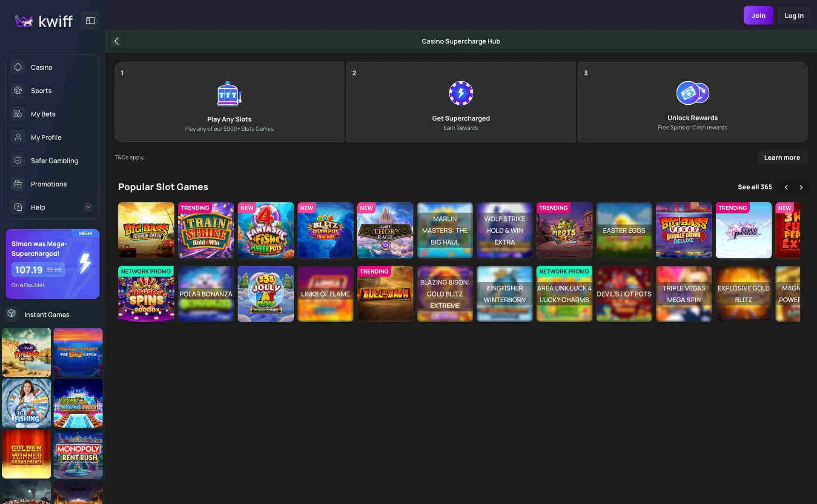Screen dimensions: 817x504
Task: Open Monopoly Rent Rush game
Action: point(78,454)
